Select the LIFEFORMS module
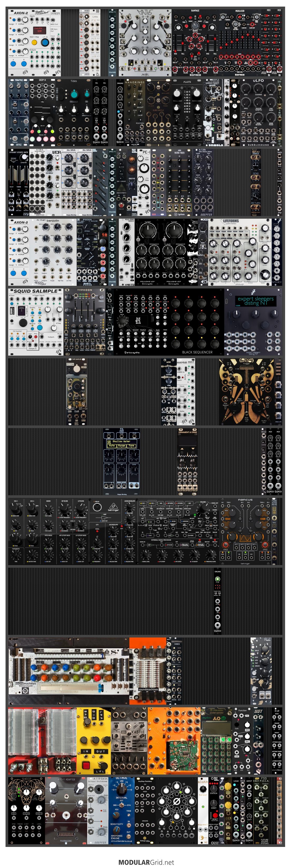The width and height of the screenshot is (293, 868). pos(240,252)
